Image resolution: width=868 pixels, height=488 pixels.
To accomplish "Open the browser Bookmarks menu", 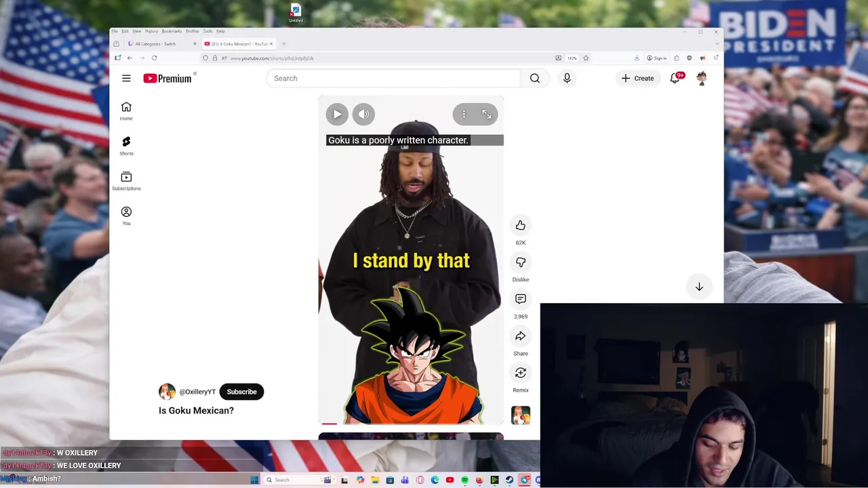I will 172,31.
